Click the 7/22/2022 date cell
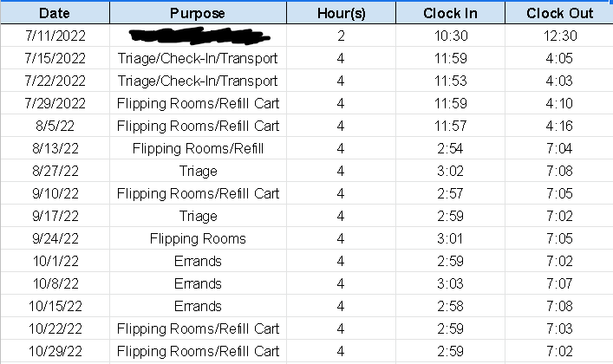This screenshot has width=613, height=364. point(55,81)
